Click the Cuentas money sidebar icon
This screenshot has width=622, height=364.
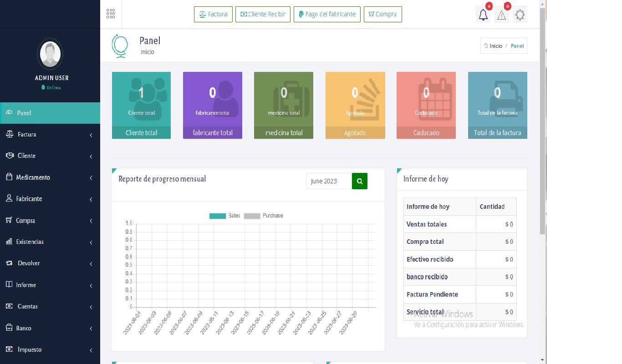(9, 306)
